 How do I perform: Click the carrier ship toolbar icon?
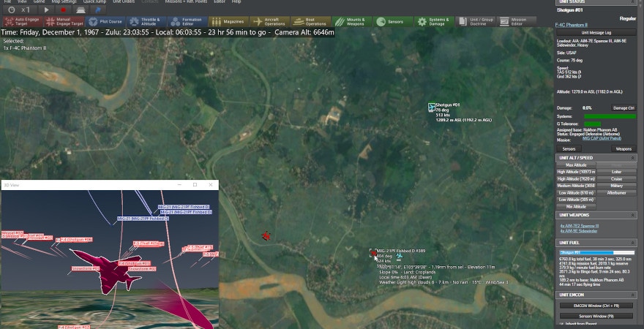pyautogui.click(x=80, y=10)
